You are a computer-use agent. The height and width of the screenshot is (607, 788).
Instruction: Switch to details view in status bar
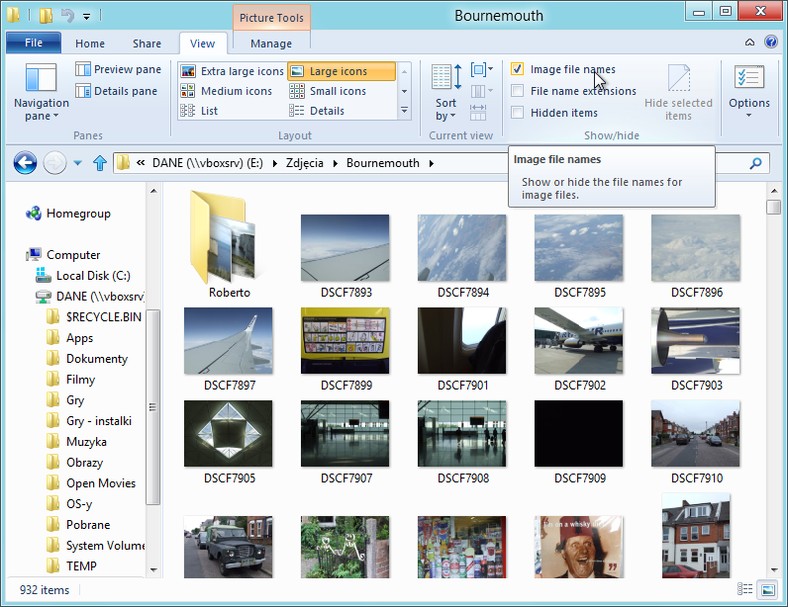pyautogui.click(x=744, y=589)
